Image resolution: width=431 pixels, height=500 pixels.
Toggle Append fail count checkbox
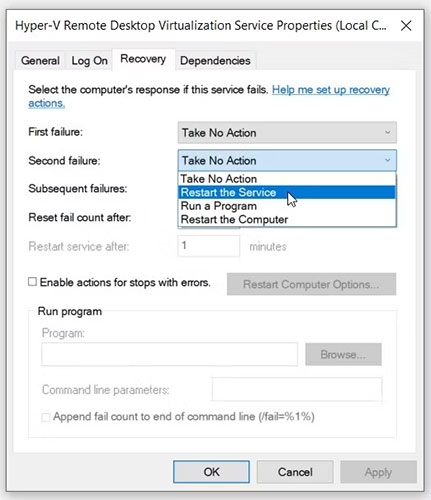pyautogui.click(x=46, y=417)
